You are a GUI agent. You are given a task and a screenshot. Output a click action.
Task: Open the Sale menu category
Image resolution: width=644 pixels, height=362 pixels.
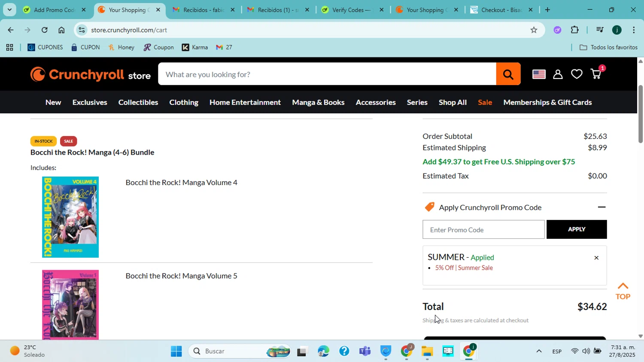(485, 102)
